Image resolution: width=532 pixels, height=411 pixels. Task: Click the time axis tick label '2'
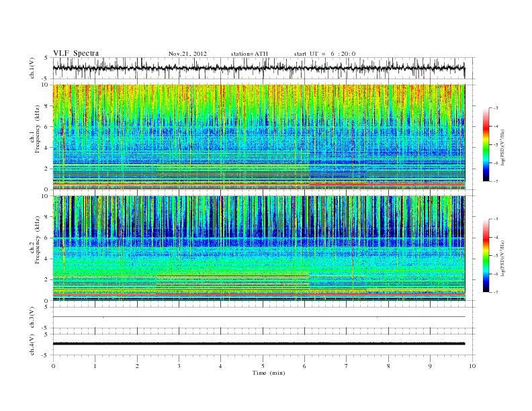[137, 366]
